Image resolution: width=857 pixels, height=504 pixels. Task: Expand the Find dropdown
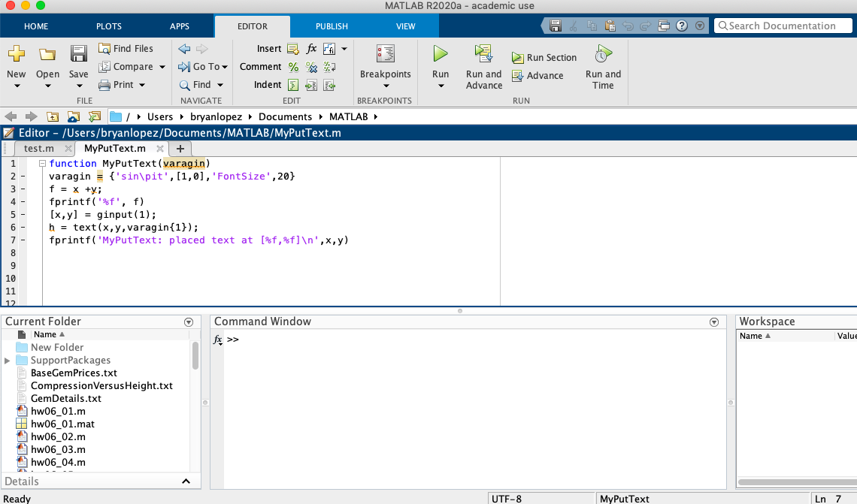tap(201, 85)
